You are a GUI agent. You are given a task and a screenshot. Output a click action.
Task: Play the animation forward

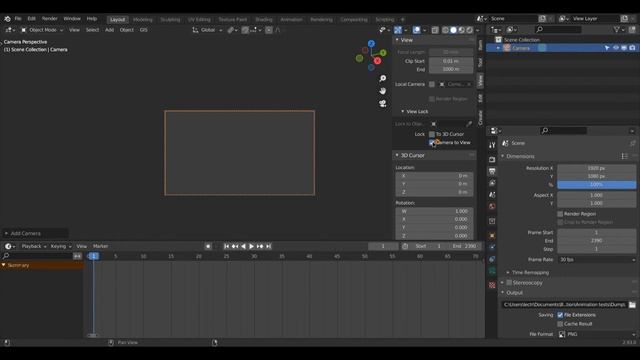click(x=251, y=246)
